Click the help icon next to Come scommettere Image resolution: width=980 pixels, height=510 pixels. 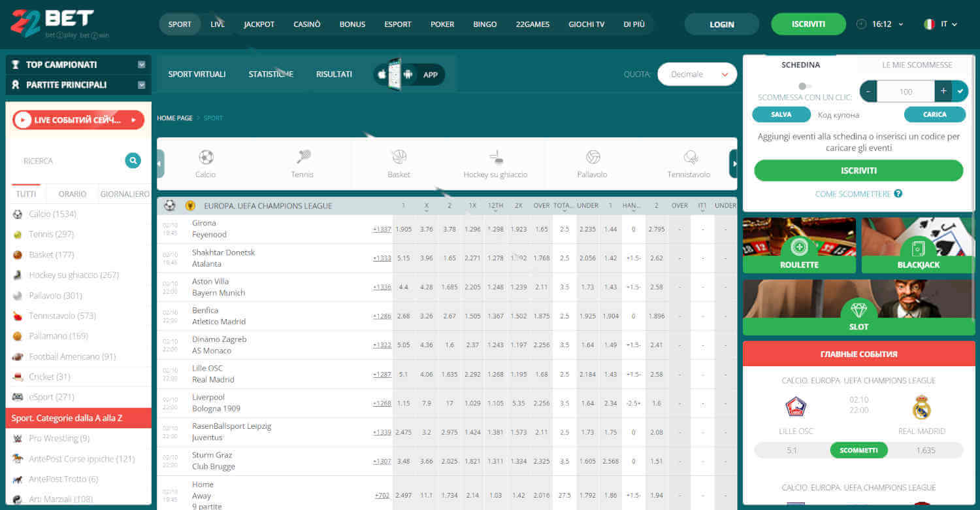898,194
